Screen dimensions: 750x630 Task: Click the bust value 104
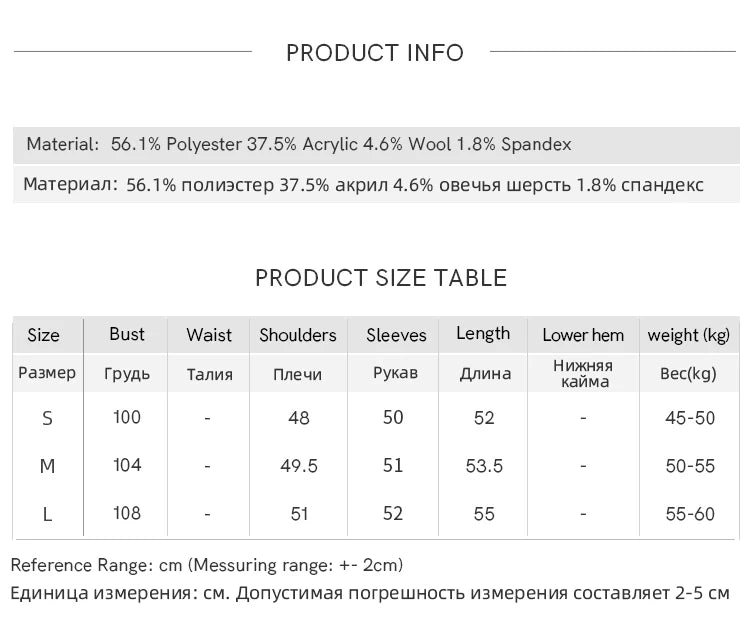127,465
